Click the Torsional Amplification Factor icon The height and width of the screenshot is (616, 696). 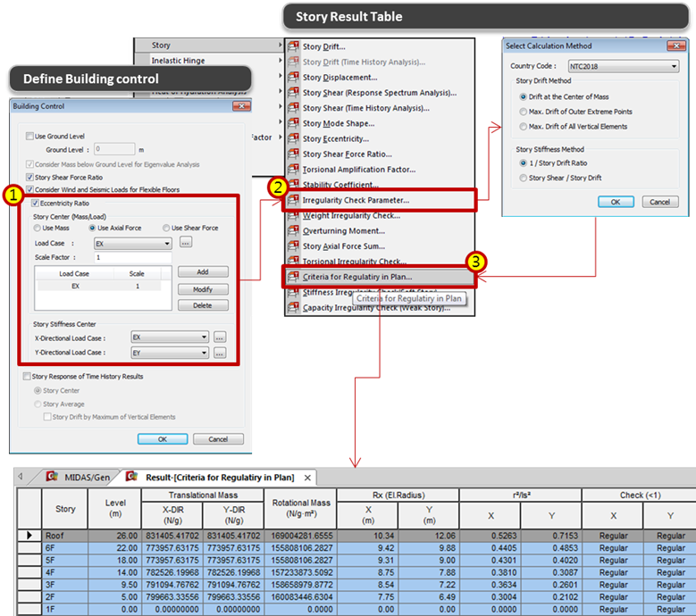pos(293,170)
